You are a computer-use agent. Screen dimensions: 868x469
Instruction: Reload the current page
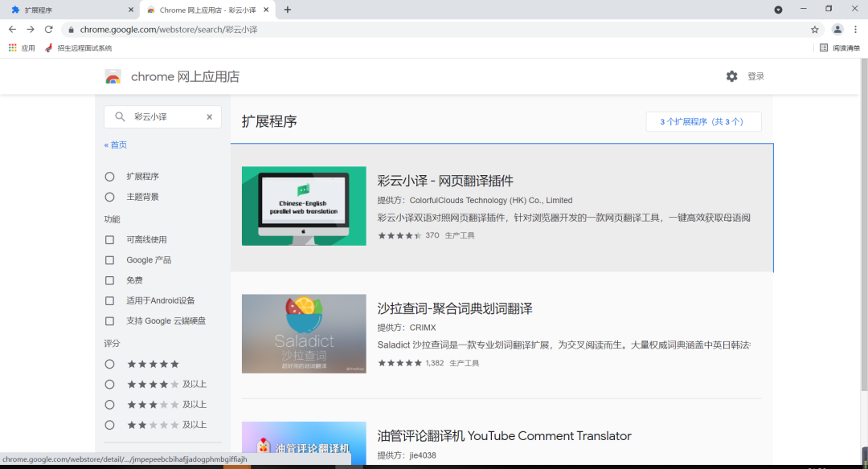[x=49, y=29]
